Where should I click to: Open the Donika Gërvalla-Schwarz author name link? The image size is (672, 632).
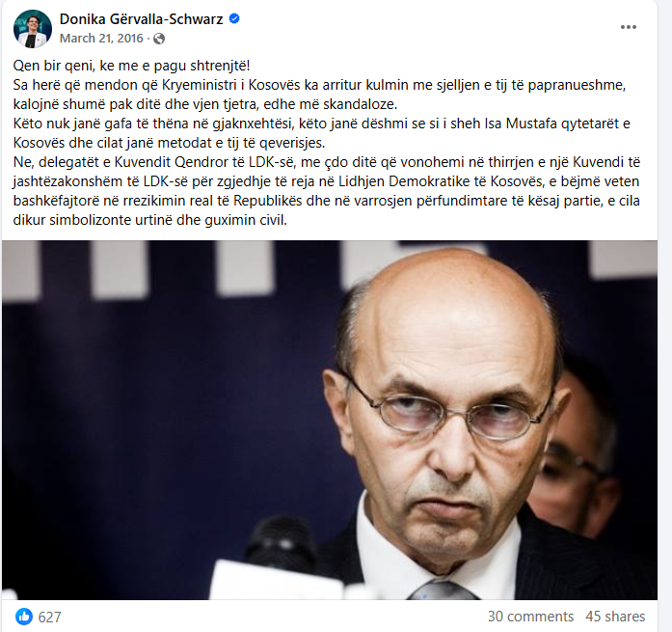coord(142,19)
